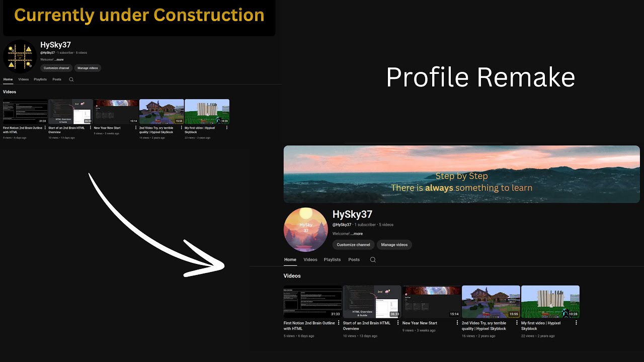
Task: Click Manage videos in the new profile
Action: coord(394,245)
